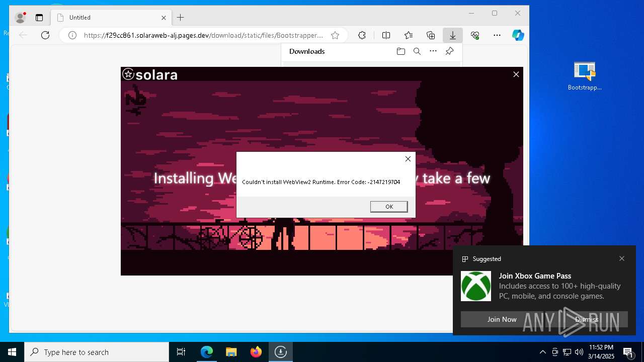Select Bootstrapper desktop shortcut icon
Viewport: 644px width, 362px height.
click(x=585, y=76)
